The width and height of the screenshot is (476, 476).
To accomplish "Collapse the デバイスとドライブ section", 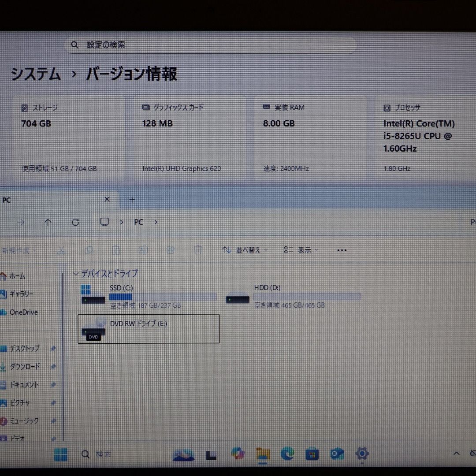I will pos(76,273).
